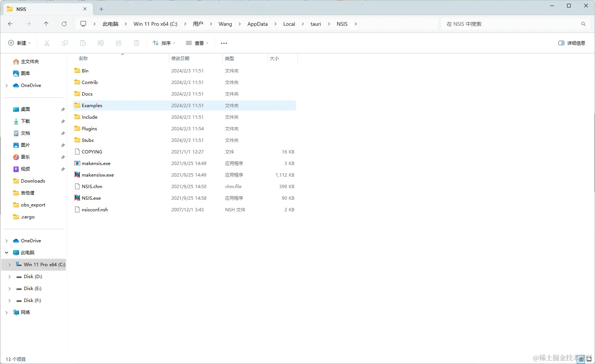
Task: Click Local in the breadcrumb path
Action: 289,24
